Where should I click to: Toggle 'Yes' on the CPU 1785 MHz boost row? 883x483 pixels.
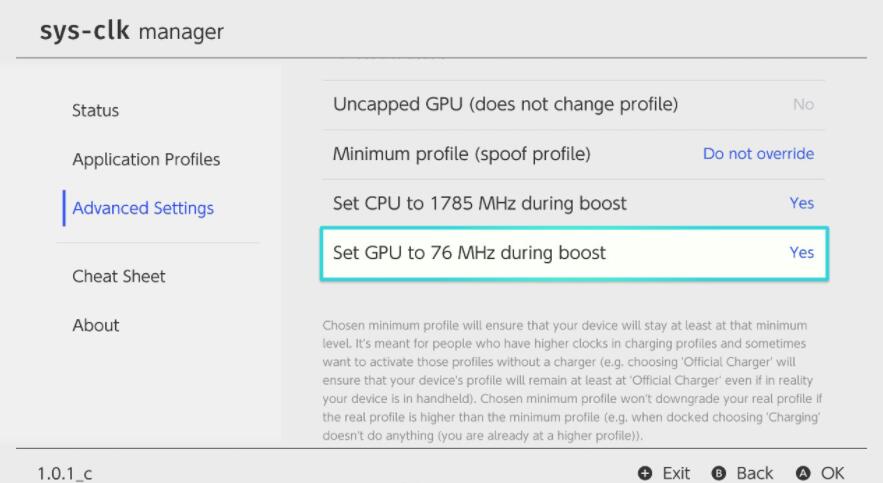(801, 203)
